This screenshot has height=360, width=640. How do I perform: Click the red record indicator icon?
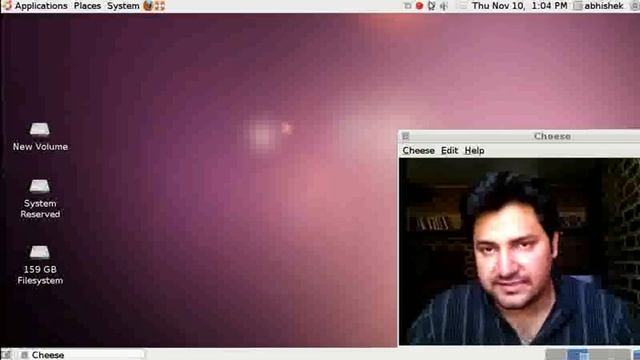click(x=419, y=6)
